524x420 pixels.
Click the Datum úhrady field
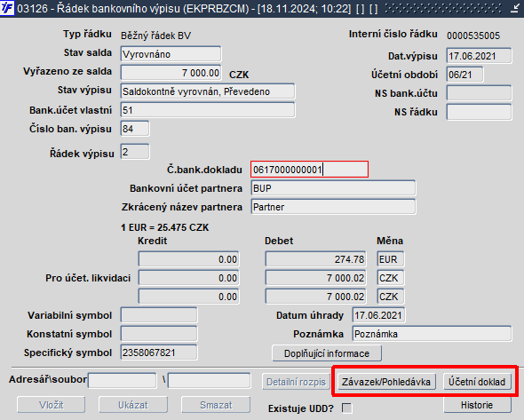tap(378, 315)
